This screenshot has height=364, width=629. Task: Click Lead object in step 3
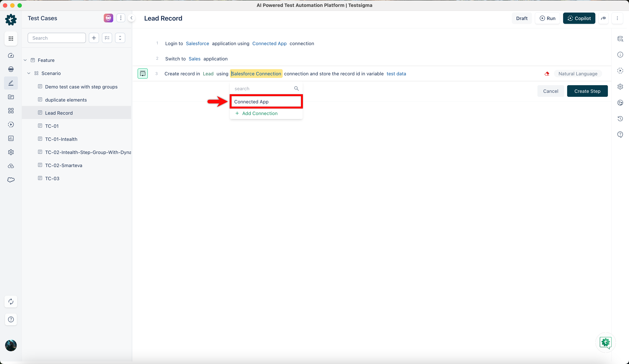pos(208,74)
